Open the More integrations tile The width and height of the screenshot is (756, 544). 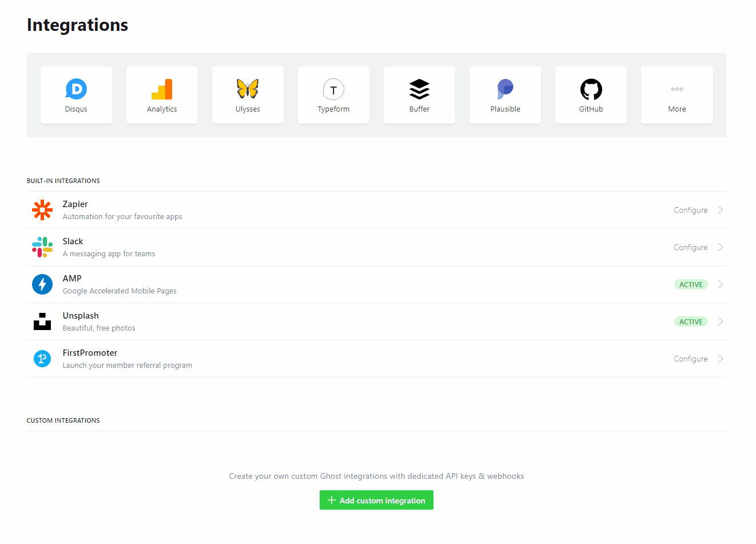[677, 94]
